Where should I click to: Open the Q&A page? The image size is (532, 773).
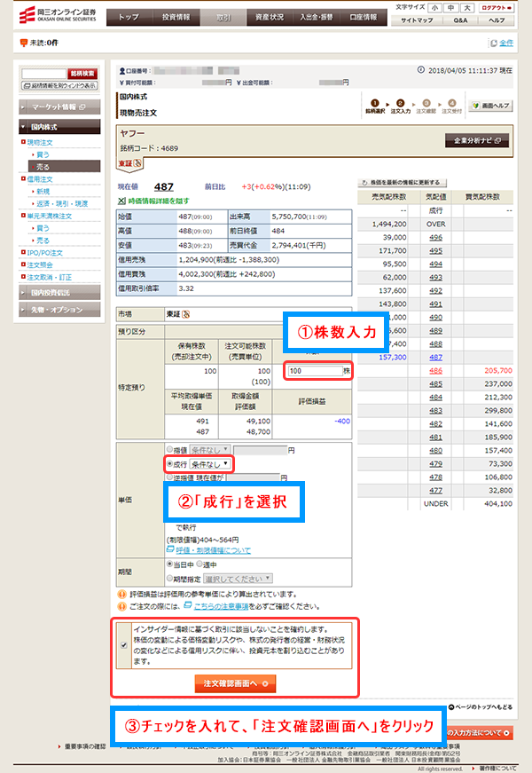460,20
